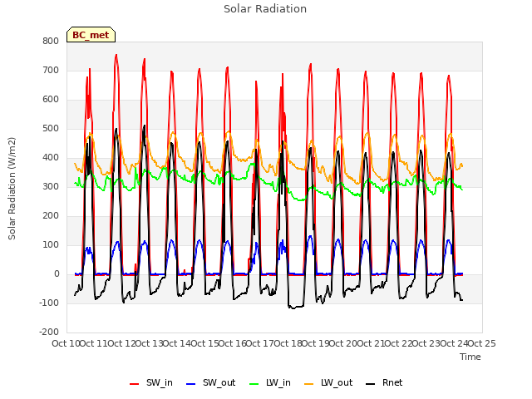
Task: Click the orange LW_out legend color marker
Action: (x=309, y=384)
